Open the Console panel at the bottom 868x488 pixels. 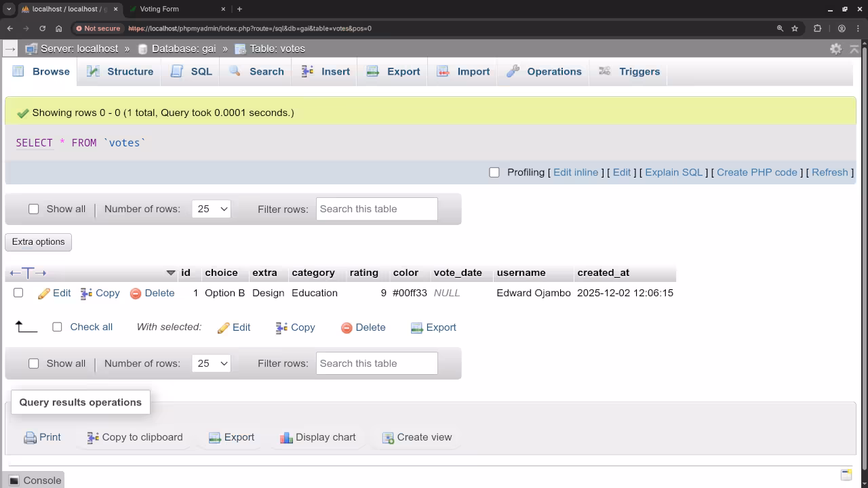point(34,480)
